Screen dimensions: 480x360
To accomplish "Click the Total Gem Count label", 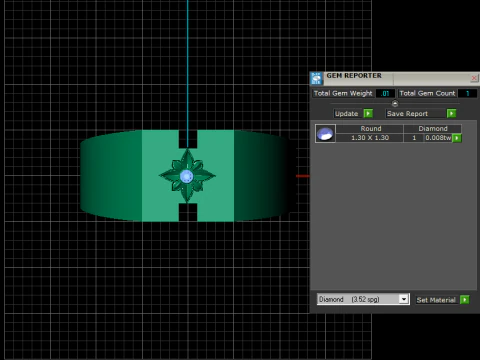I will [x=427, y=93].
